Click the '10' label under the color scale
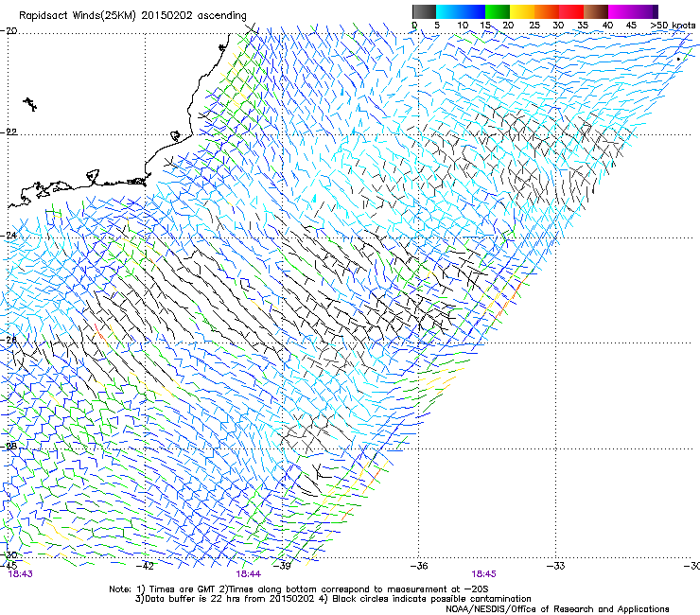Image resolution: width=700 pixels, height=615 pixels. pos(463,25)
